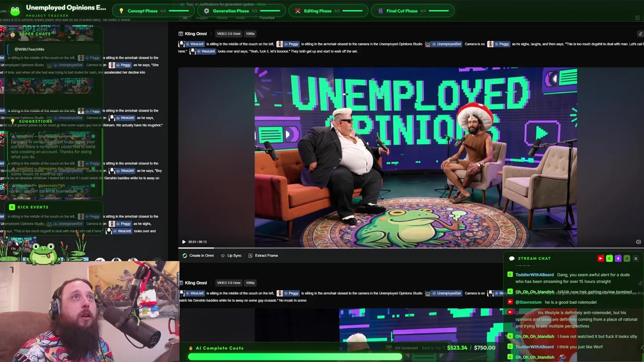Select the ToddlerWithABeard message mentioning Worf
The image size is (644, 362).
point(555,347)
